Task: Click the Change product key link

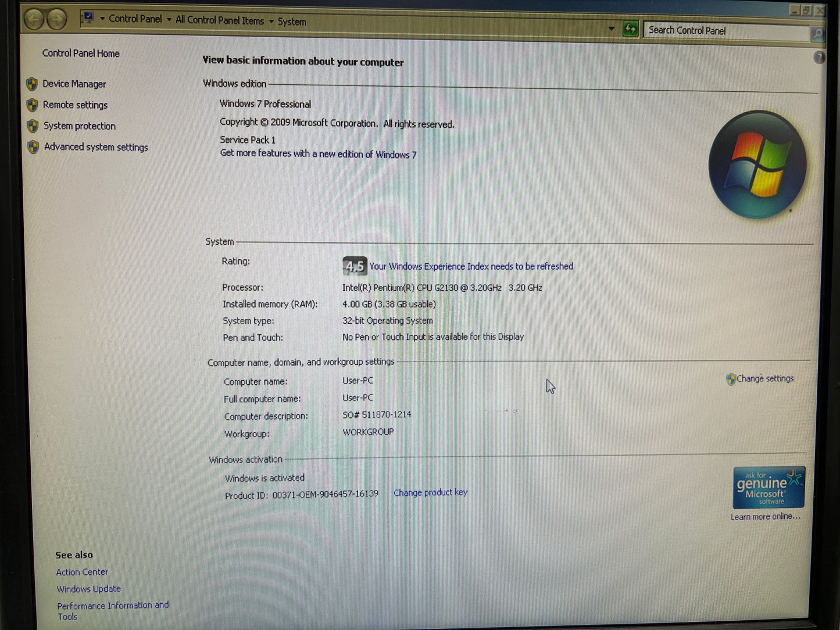Action: tap(430, 492)
